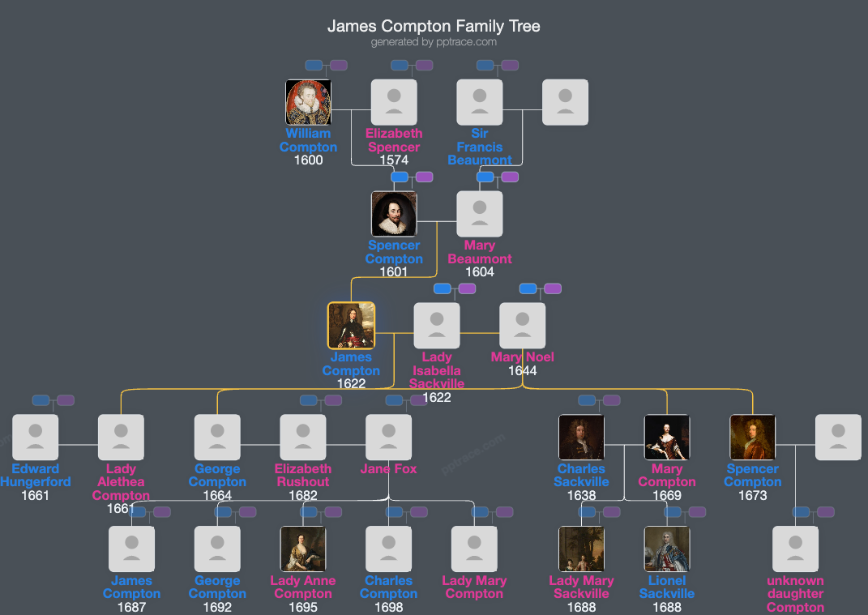Image resolution: width=868 pixels, height=615 pixels.
Task: Expand the parent nodes above Charles Sackville
Action: pos(588,399)
